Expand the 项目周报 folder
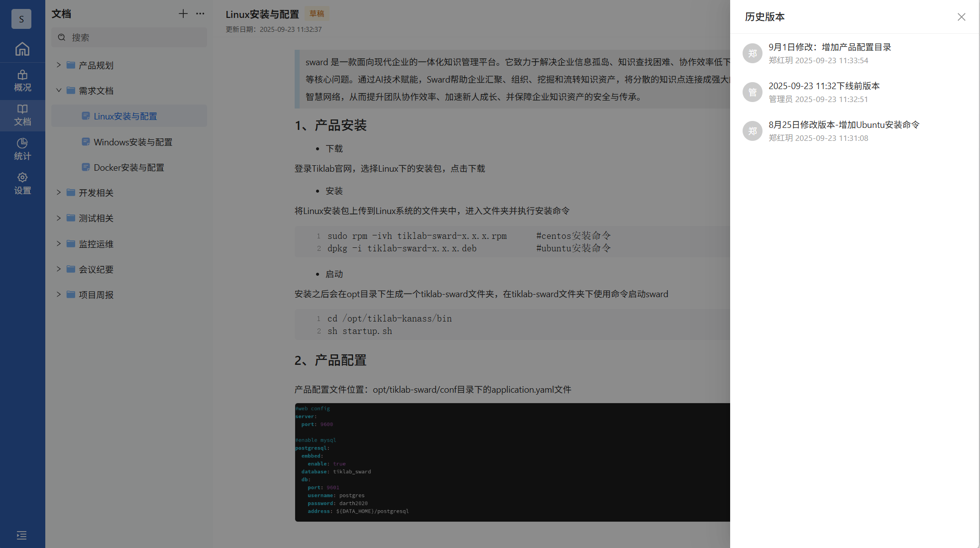Screen dimensions: 980x548 pyautogui.click(x=59, y=295)
